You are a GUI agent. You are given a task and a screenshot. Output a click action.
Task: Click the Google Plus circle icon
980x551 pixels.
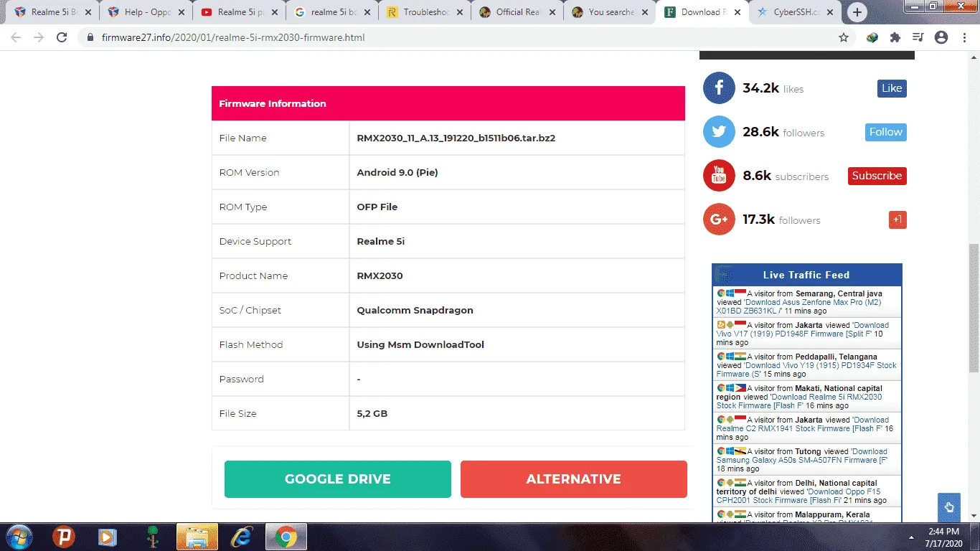tap(719, 220)
